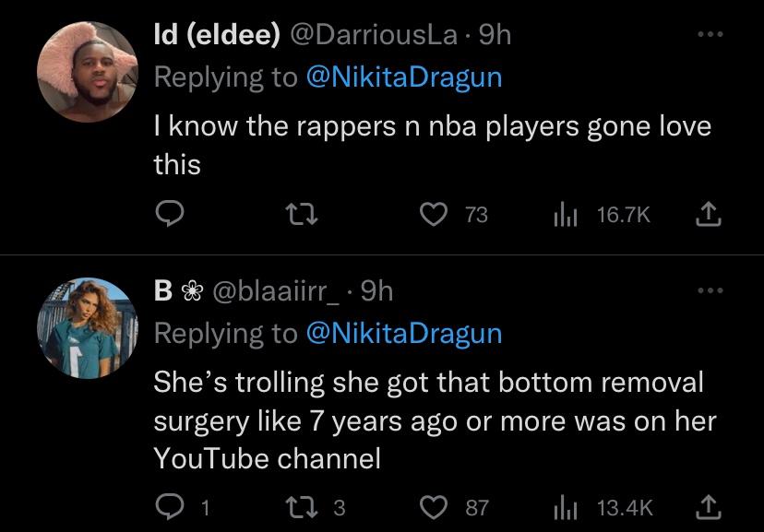Share the Id (eldee) tweet
The image size is (764, 532).
705,215
